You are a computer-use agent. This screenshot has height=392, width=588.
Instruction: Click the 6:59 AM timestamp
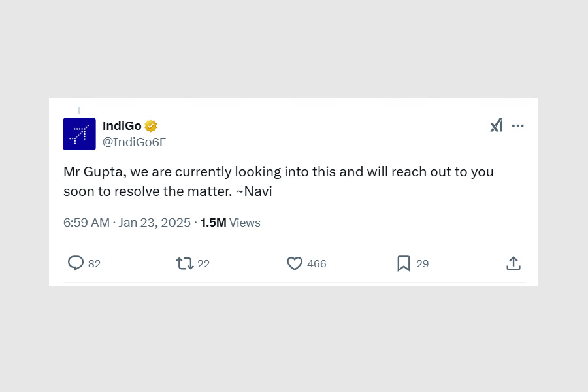86,223
